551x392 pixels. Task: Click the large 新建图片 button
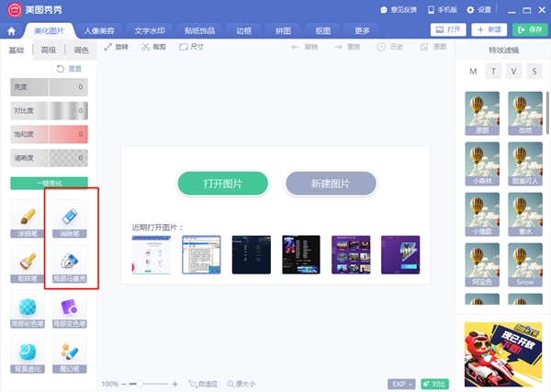tap(331, 184)
